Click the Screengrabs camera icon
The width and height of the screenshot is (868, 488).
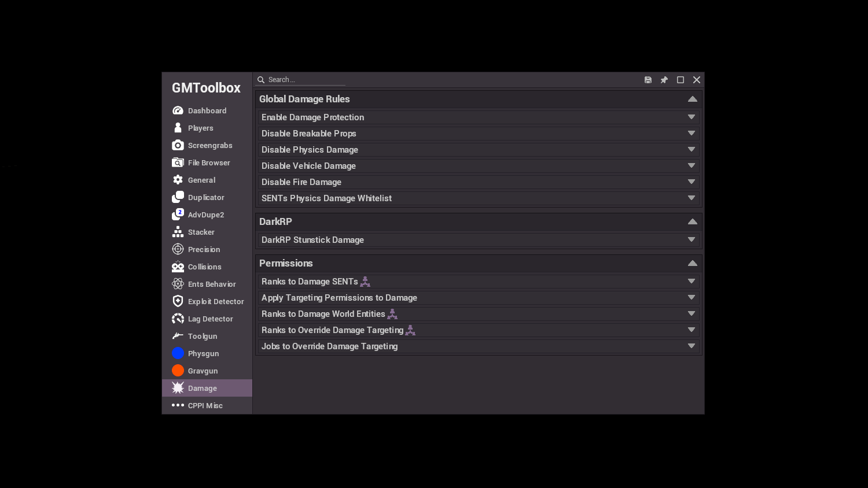[x=178, y=145]
